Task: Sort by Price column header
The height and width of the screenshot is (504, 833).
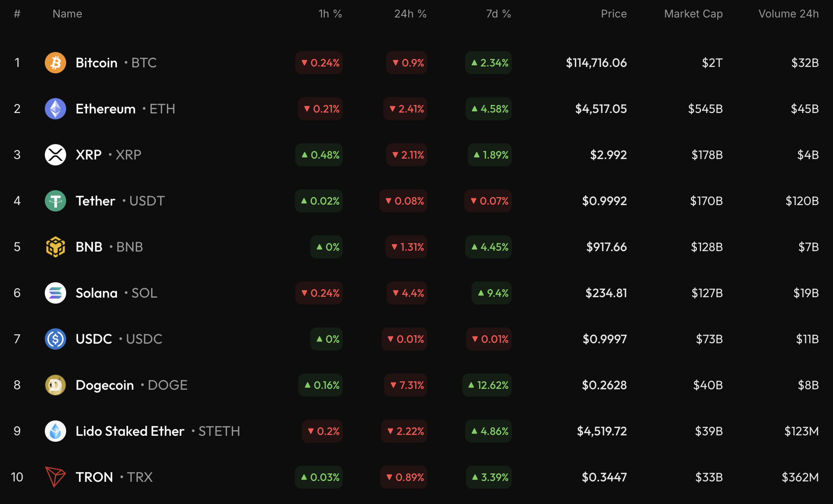Action: (x=614, y=14)
